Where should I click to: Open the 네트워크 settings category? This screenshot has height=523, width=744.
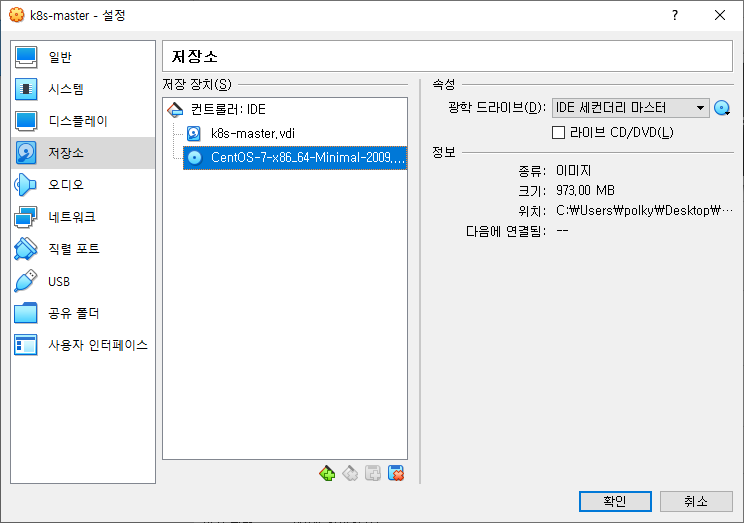tap(83, 217)
